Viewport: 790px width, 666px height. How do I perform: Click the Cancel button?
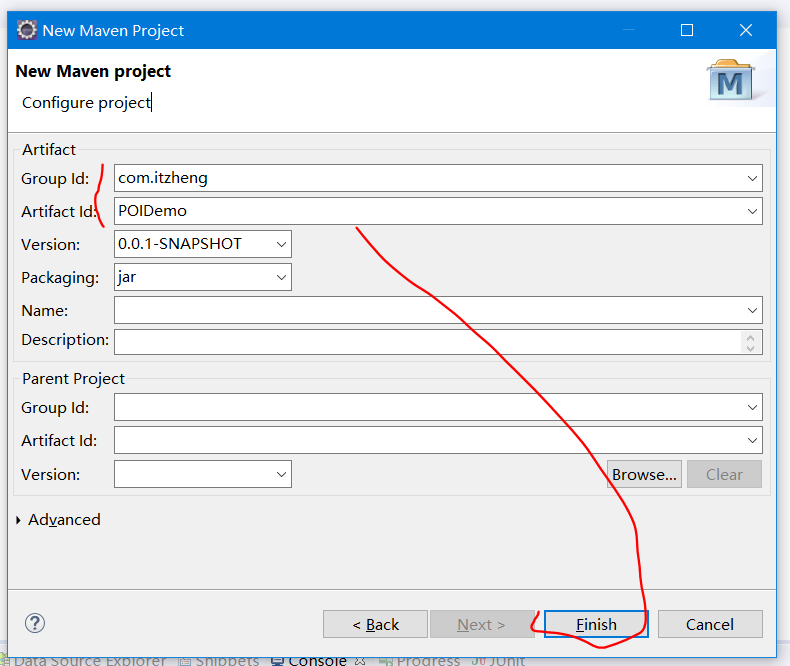point(710,624)
